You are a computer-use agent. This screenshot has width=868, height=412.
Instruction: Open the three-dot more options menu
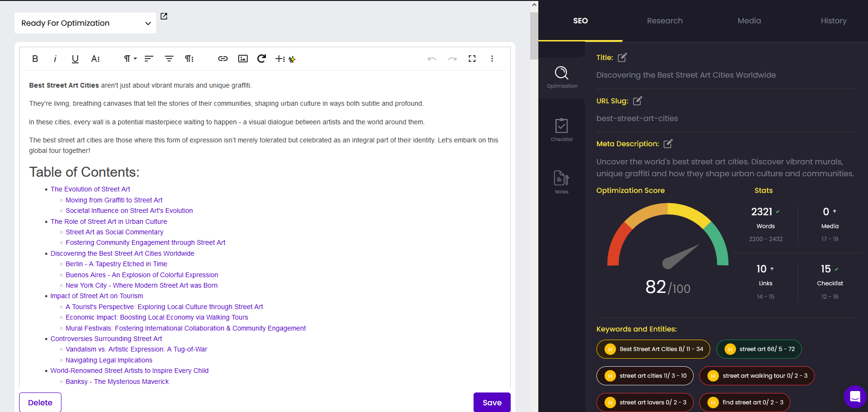(x=492, y=59)
